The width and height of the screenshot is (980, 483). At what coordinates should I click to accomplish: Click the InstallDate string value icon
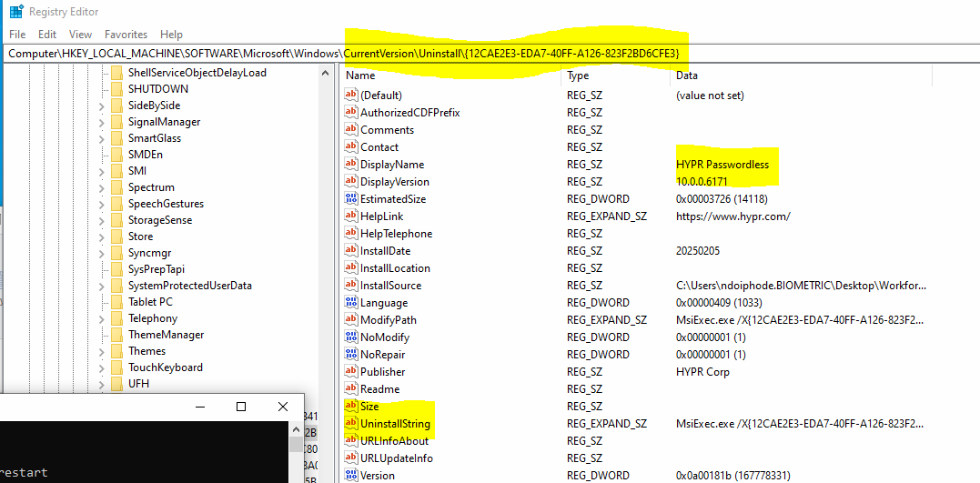click(x=351, y=250)
